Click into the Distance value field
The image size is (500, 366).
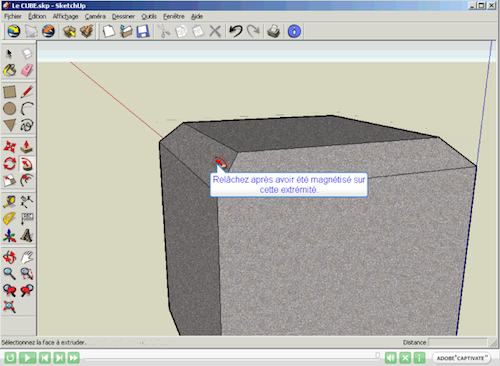[457, 342]
